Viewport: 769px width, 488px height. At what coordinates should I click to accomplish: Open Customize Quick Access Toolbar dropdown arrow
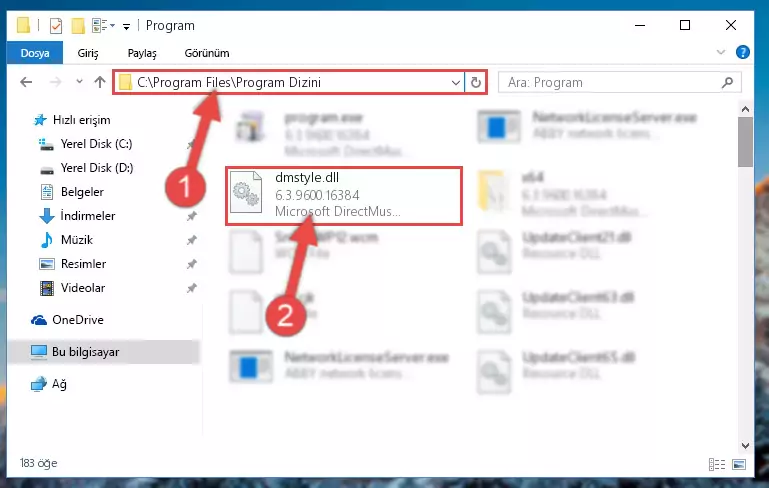point(127,26)
